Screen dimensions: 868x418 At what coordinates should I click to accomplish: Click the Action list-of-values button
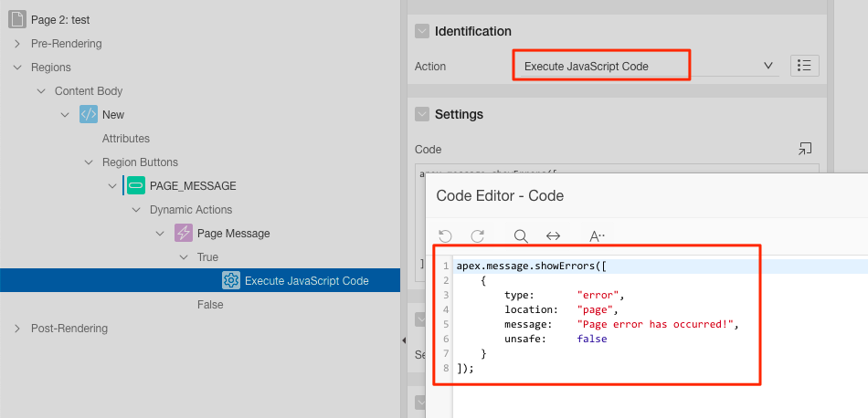(804, 66)
